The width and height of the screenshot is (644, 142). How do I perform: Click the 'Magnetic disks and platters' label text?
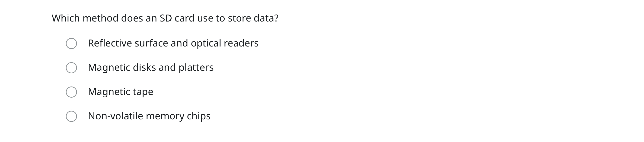(x=151, y=67)
